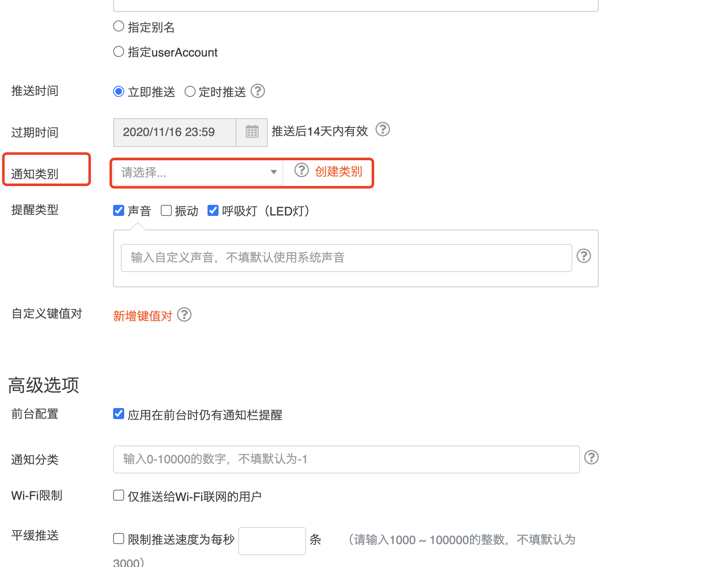Open the calendar date picker icon

(252, 132)
